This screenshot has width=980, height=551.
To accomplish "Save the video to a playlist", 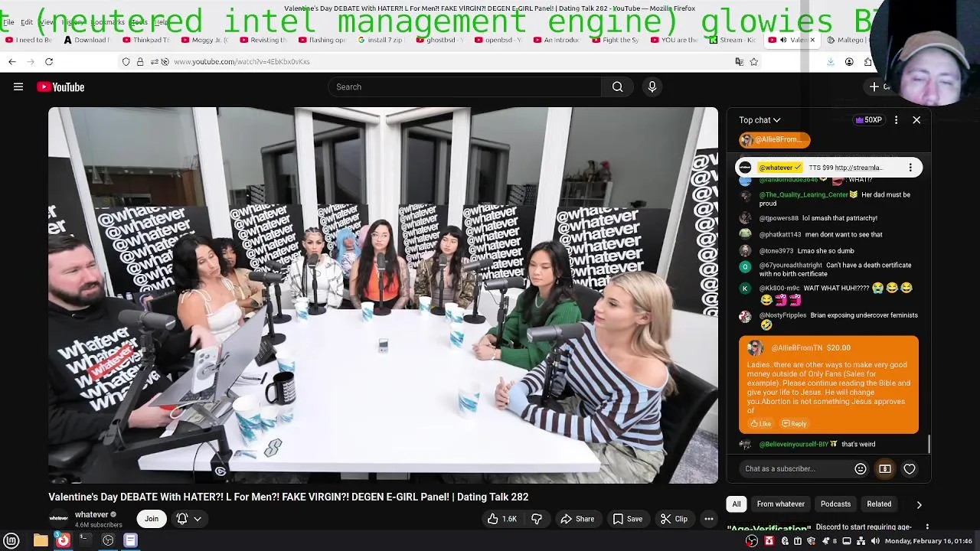I will (x=626, y=519).
